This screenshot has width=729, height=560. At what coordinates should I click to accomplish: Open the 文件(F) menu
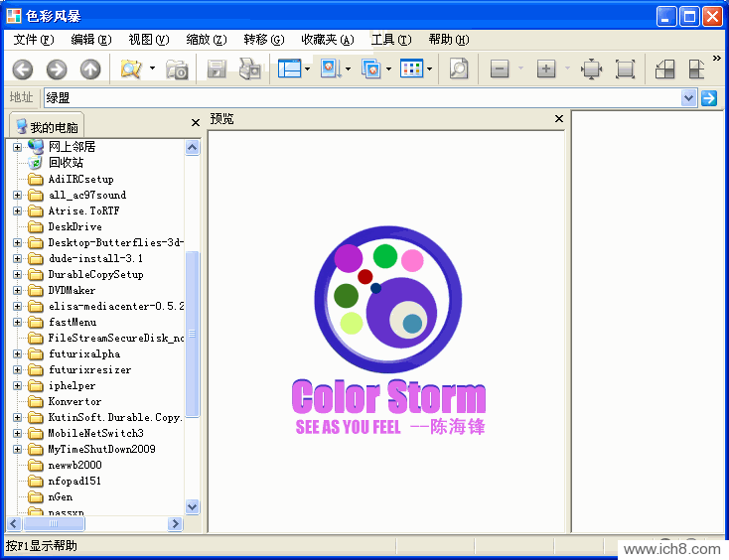tap(34, 40)
